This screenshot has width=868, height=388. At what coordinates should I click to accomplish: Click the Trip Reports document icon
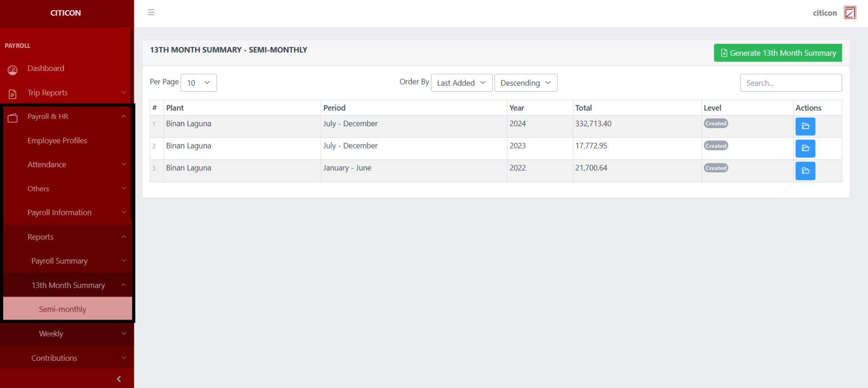[12, 94]
